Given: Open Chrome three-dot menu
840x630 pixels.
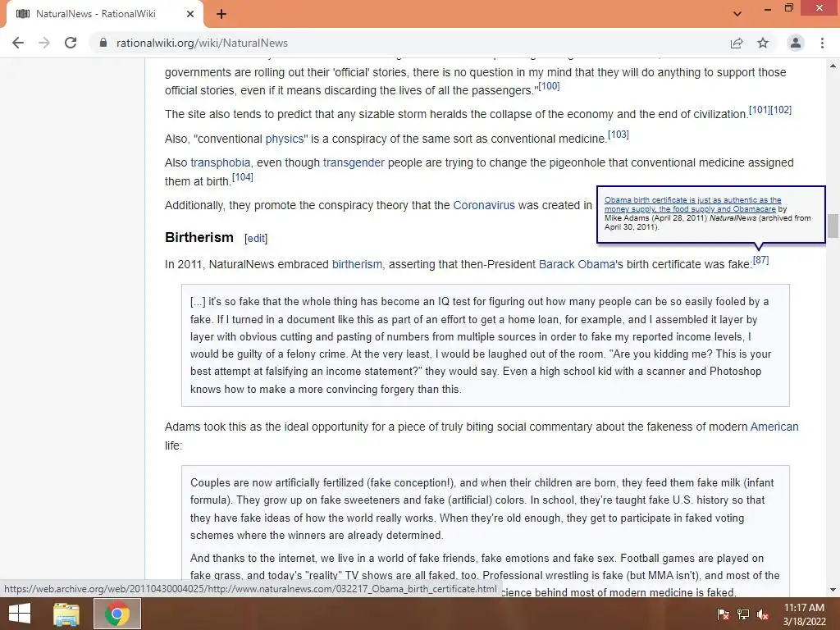Looking at the screenshot, I should click(822, 43).
